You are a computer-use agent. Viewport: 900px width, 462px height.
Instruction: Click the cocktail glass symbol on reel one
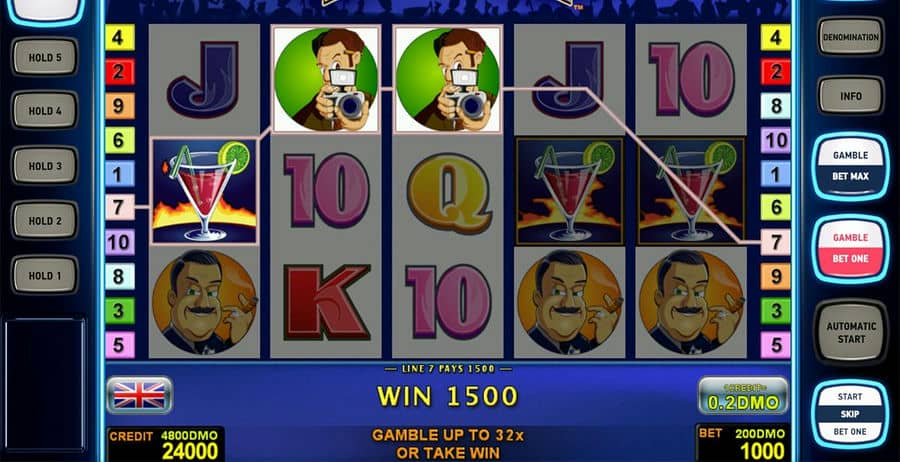(x=204, y=191)
